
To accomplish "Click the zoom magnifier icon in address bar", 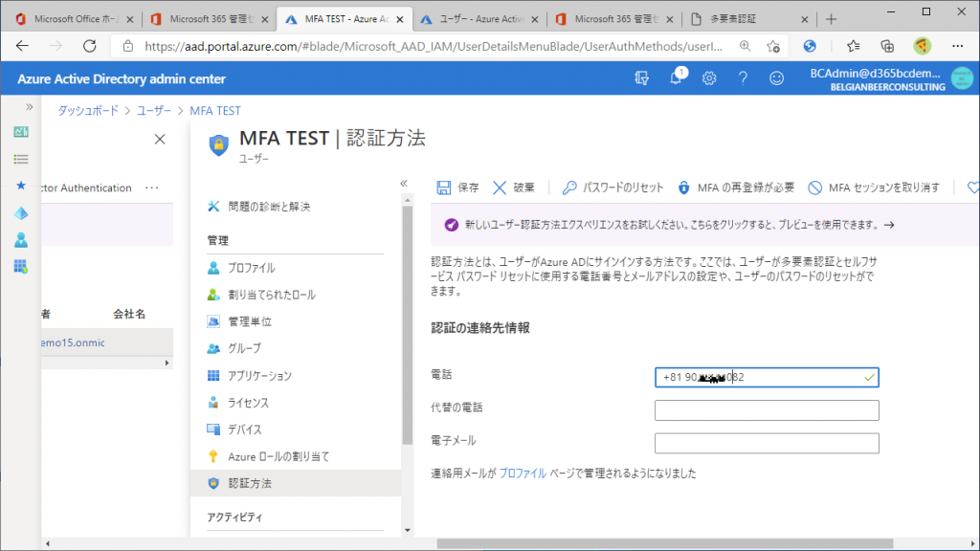I will (x=745, y=46).
